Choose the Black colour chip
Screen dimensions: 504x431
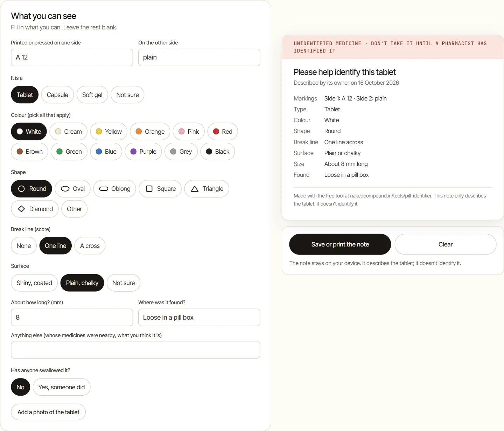[217, 152]
